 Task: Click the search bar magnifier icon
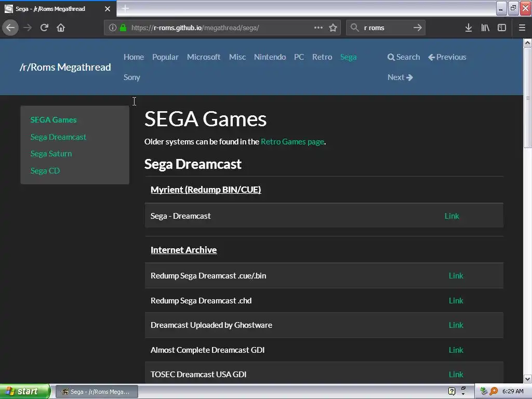point(354,28)
